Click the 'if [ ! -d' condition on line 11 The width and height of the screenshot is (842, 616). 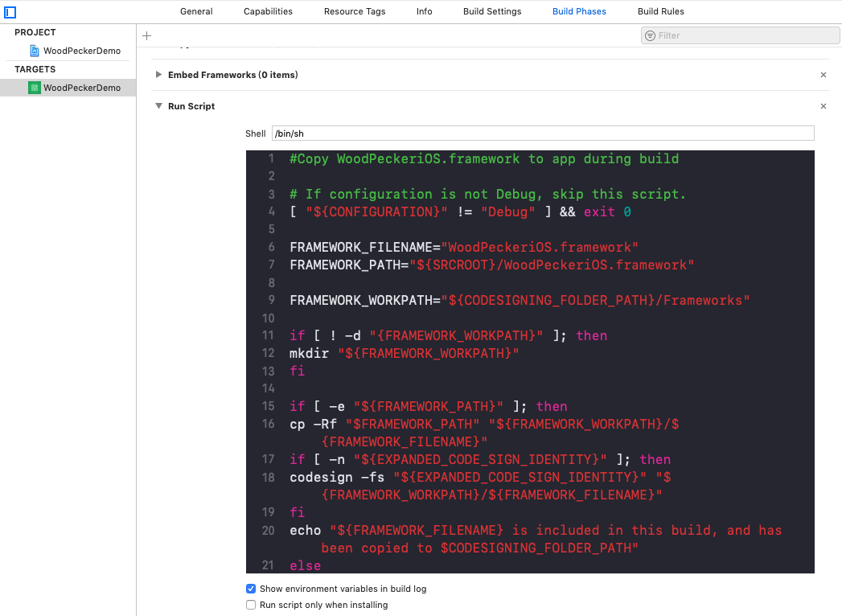(x=449, y=335)
